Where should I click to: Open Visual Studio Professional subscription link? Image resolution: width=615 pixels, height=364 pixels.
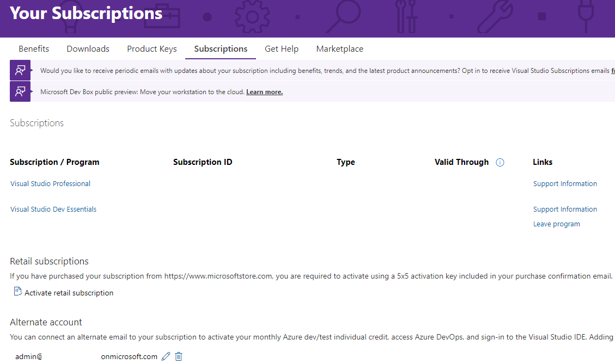tap(50, 184)
